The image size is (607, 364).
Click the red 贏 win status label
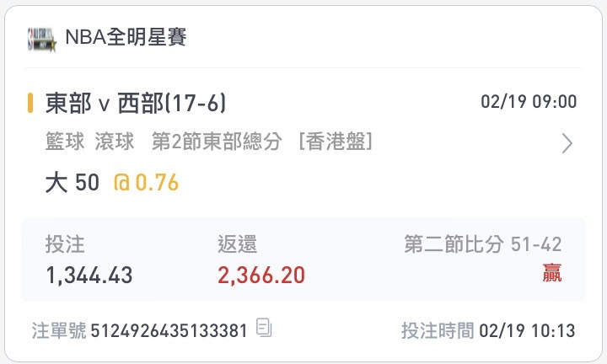click(552, 273)
